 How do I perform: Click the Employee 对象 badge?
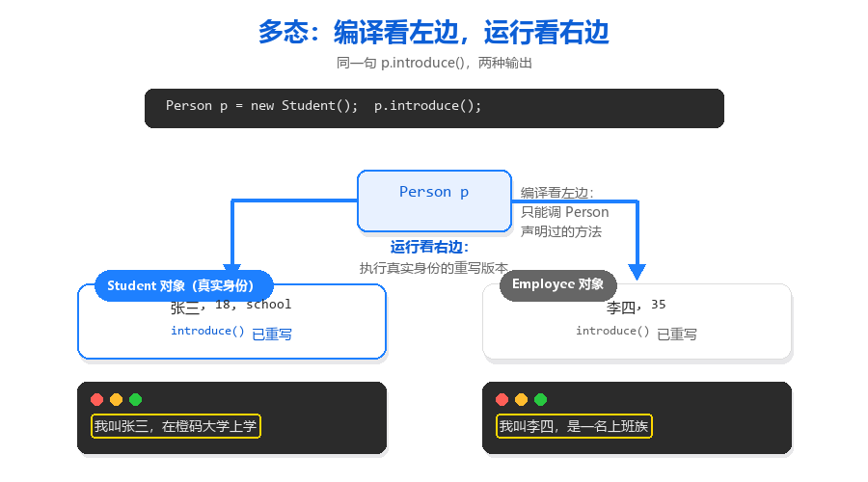[558, 284]
